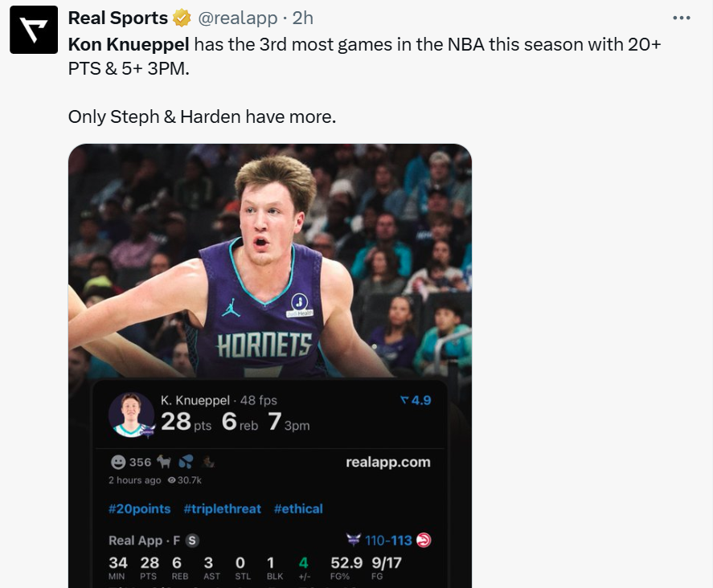Open the Kon Knueppel Hornets photo
Image resolution: width=713 pixels, height=588 pixels.
pos(269,257)
